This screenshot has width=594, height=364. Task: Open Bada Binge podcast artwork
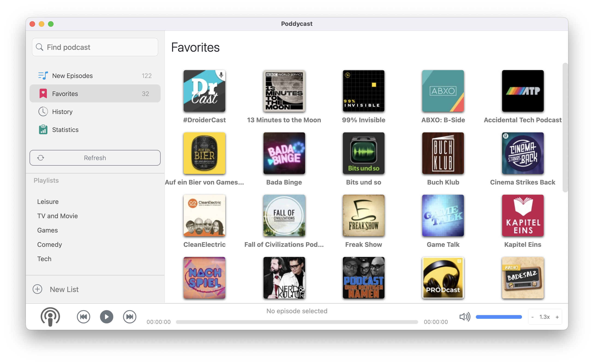[x=284, y=153]
